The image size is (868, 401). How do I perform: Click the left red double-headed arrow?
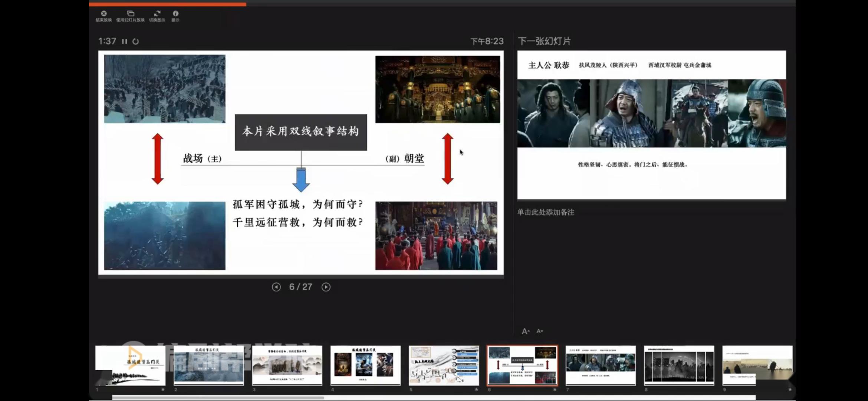[x=158, y=159]
